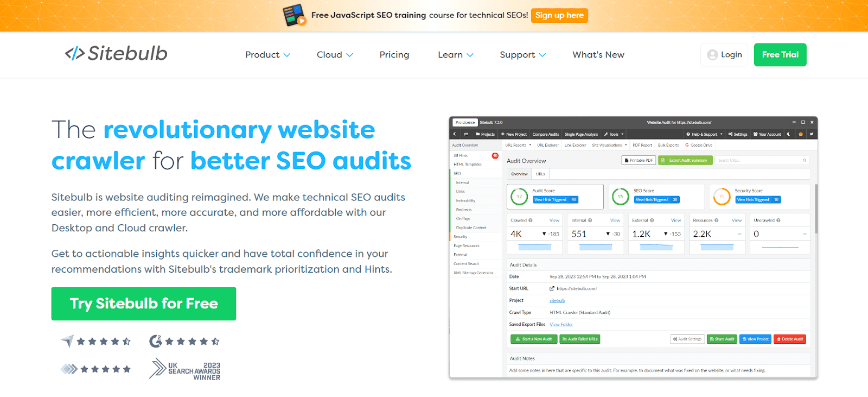
Task: Switch to the URLs tab in Audit Overview
Action: tap(540, 174)
